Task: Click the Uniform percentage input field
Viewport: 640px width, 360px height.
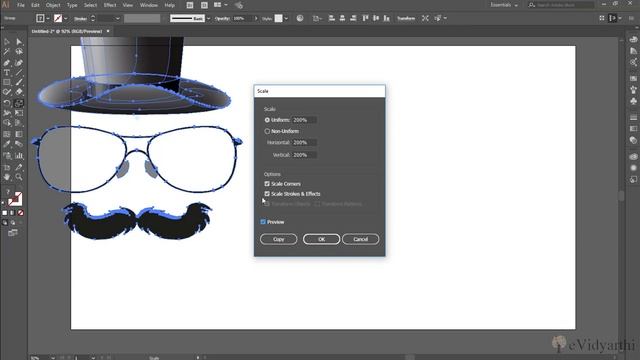Action: coord(304,120)
